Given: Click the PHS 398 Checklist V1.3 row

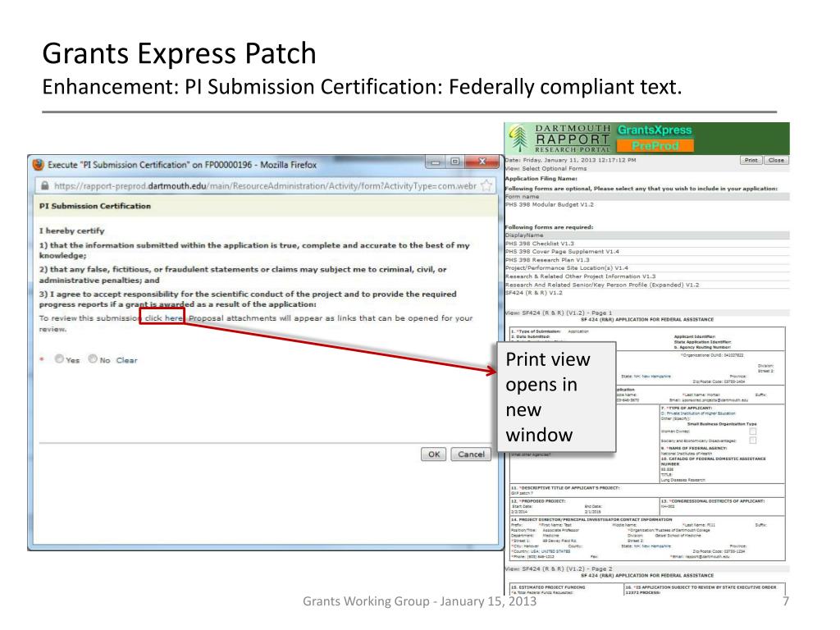Looking at the screenshot, I should click(646, 243).
